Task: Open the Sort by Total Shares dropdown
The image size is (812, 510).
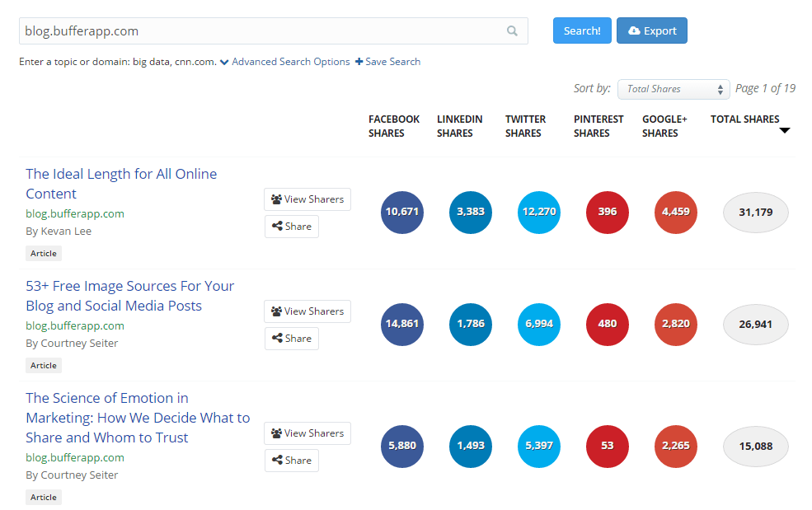Action: click(x=674, y=89)
